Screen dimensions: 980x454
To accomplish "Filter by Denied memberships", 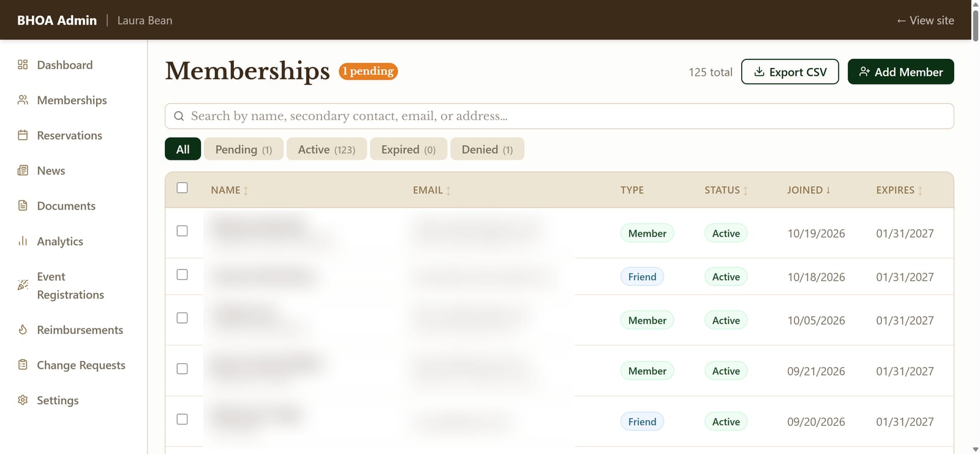I will (x=487, y=149).
